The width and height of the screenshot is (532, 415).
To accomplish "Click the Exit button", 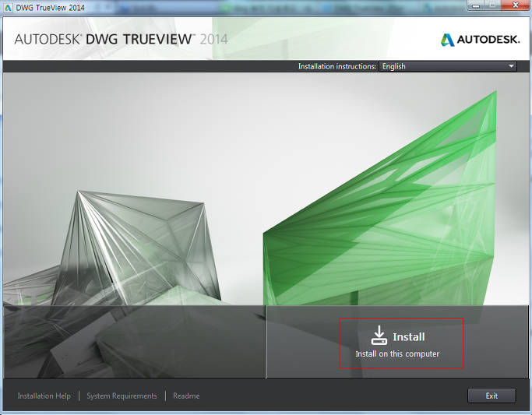I will (491, 396).
